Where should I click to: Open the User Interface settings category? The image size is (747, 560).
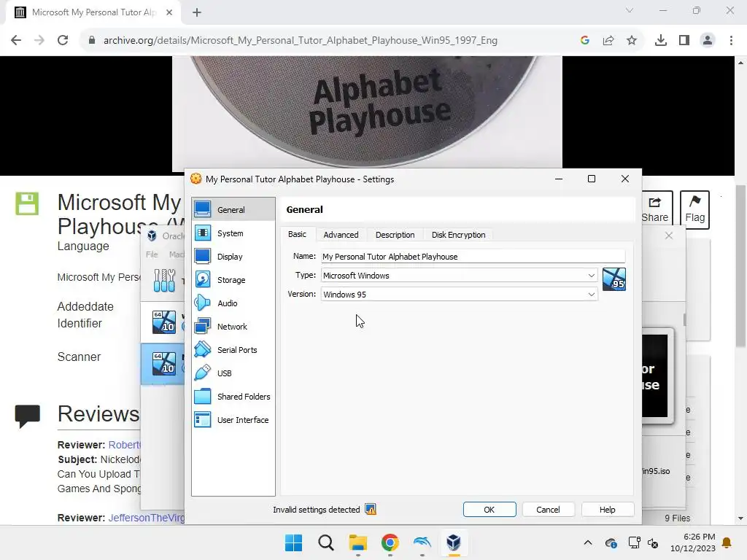[233, 419]
